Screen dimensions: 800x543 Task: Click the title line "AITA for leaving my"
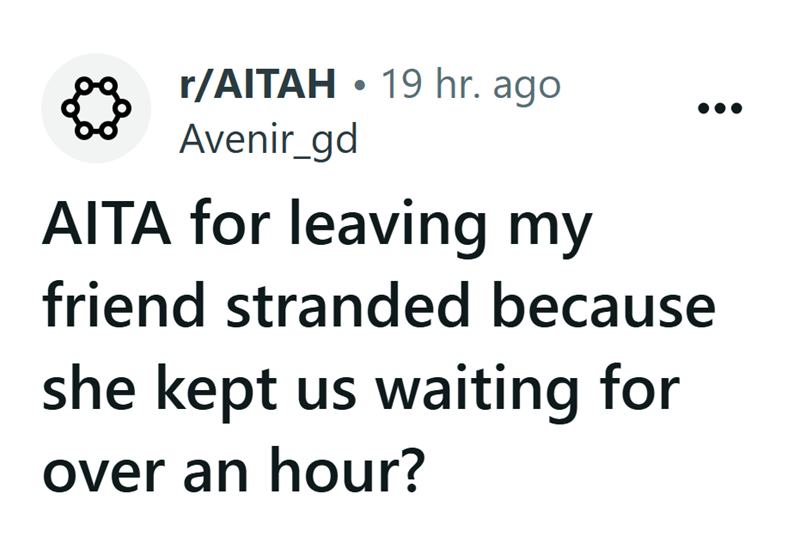pos(317,233)
